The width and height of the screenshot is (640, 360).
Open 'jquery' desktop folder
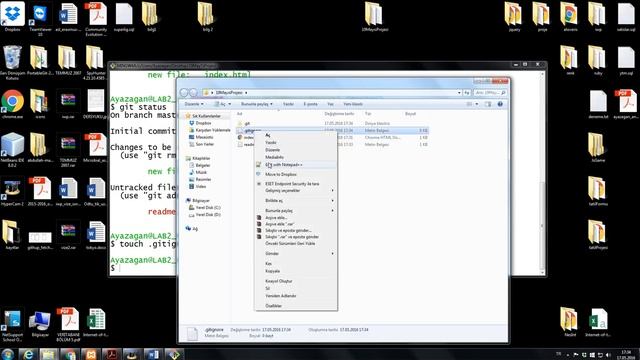point(514,17)
